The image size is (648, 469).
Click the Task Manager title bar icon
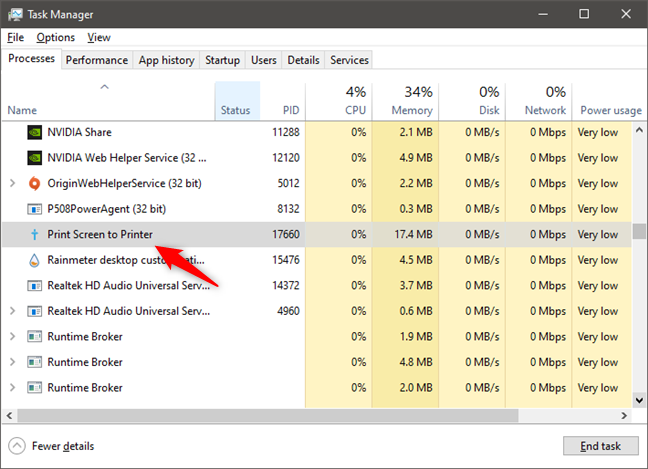[x=16, y=14]
